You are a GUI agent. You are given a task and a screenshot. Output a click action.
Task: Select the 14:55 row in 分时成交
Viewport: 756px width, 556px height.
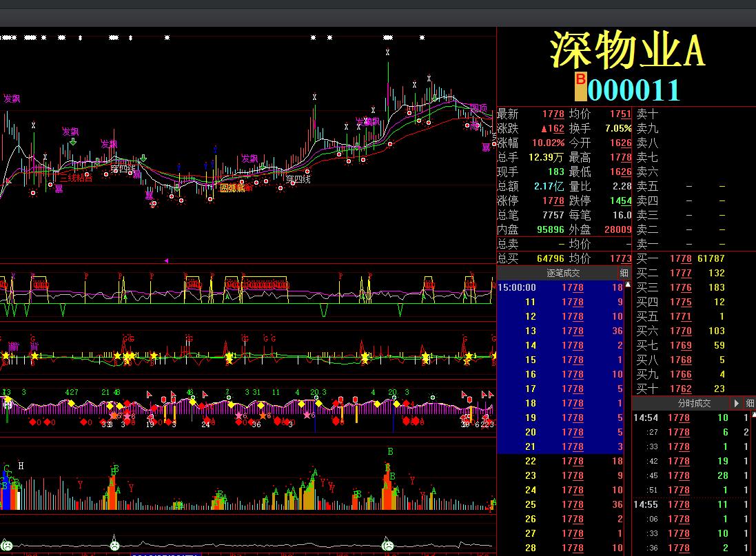point(692,504)
